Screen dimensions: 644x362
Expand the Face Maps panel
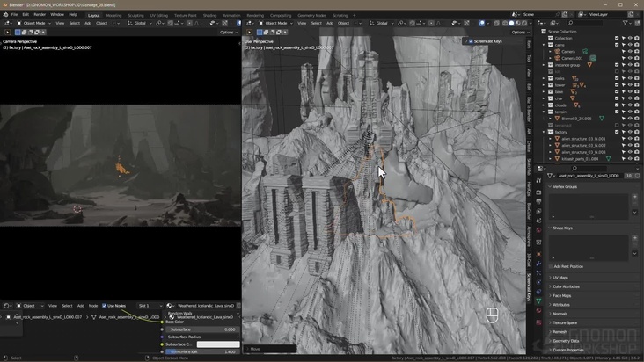click(x=561, y=295)
